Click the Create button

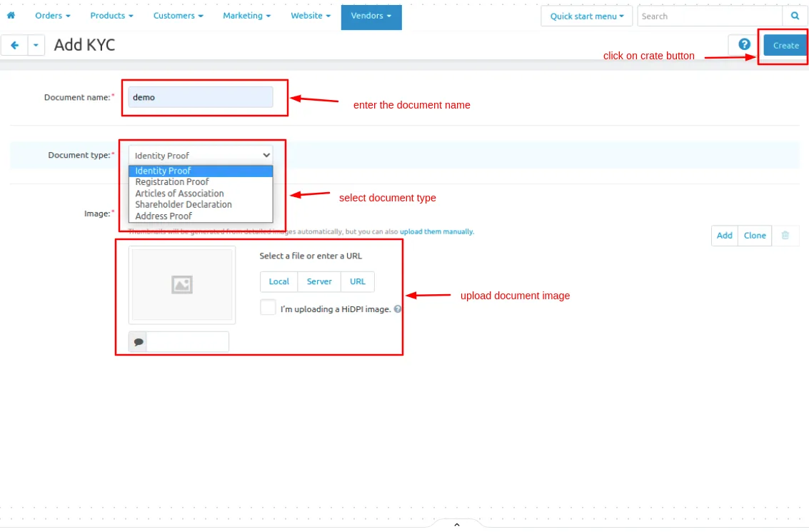click(x=785, y=46)
